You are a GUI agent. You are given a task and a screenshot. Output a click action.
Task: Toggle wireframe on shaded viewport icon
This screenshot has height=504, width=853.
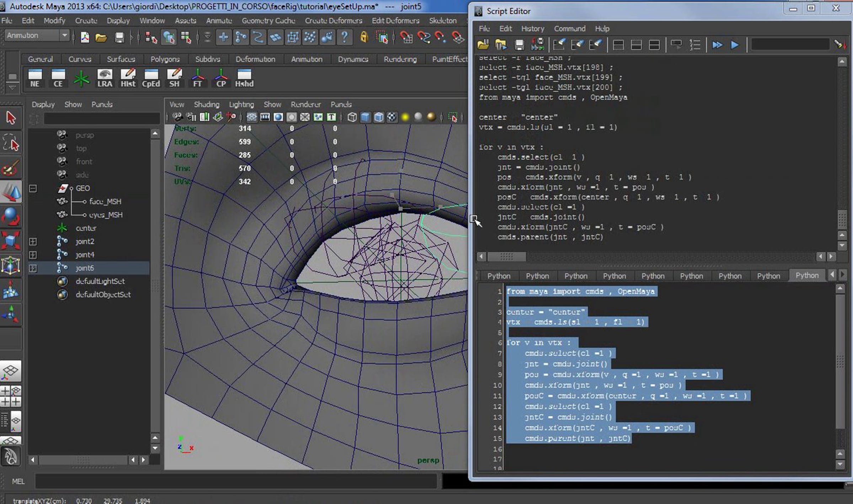pyautogui.click(x=379, y=117)
